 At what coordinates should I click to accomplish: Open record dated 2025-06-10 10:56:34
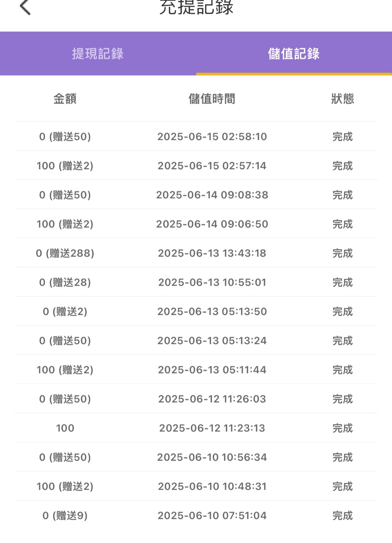coord(196,457)
